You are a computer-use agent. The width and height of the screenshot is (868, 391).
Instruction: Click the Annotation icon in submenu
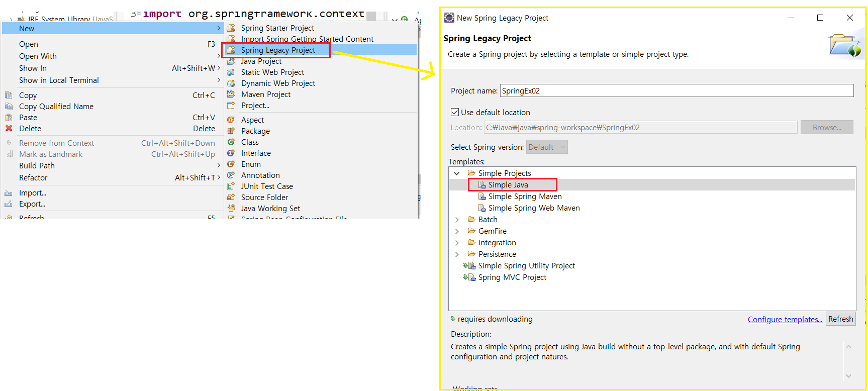point(231,175)
